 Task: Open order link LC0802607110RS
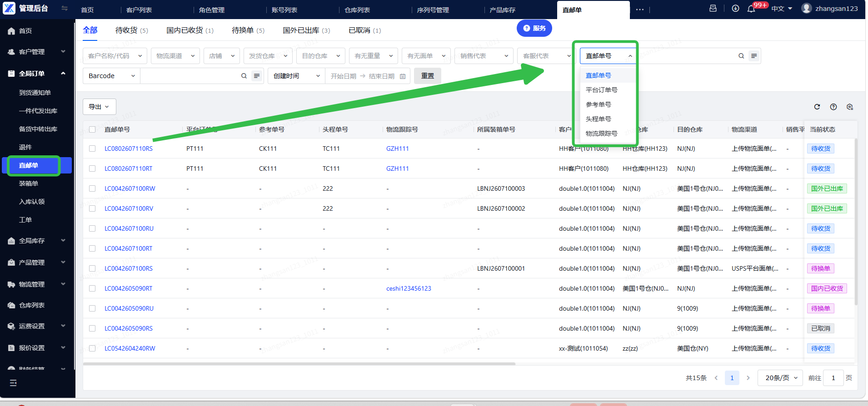click(x=129, y=149)
